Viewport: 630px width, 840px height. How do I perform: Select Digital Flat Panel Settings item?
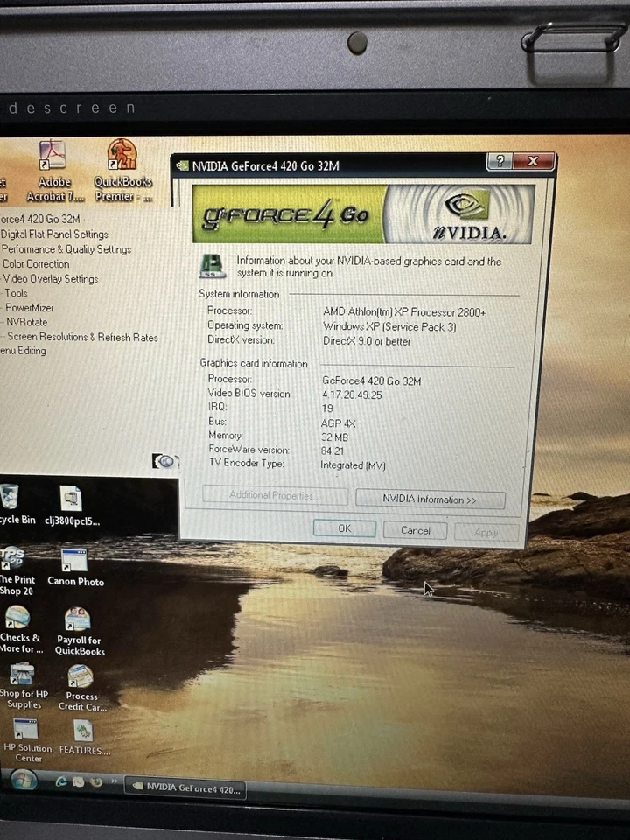(x=54, y=234)
